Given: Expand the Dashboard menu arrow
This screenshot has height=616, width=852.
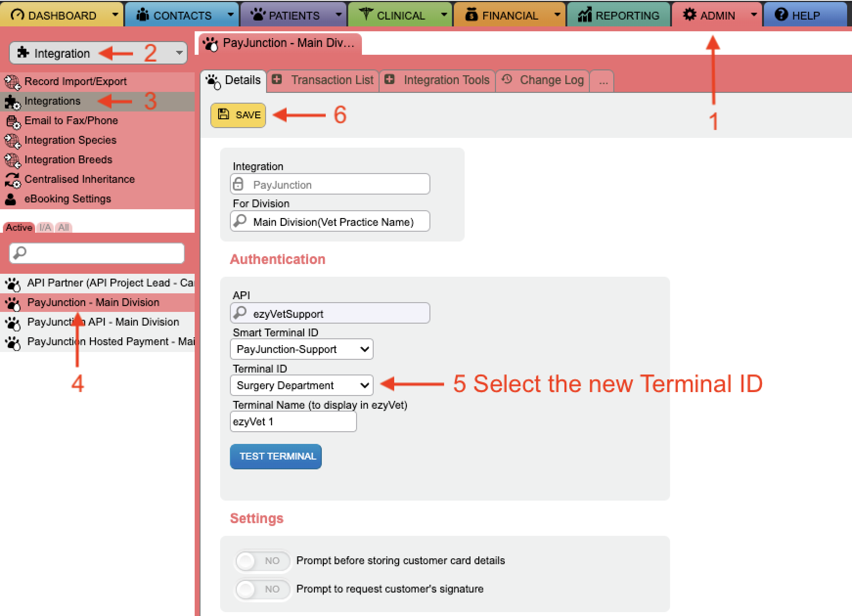Looking at the screenshot, I should pos(115,15).
